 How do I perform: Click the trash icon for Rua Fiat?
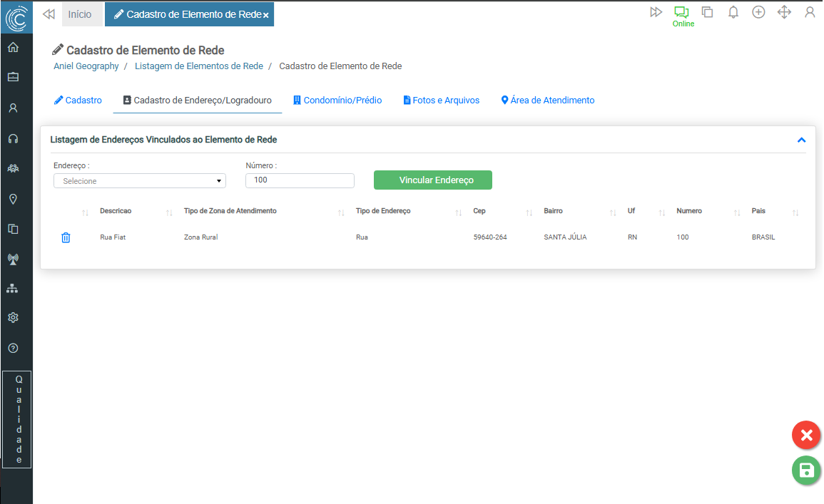click(66, 237)
